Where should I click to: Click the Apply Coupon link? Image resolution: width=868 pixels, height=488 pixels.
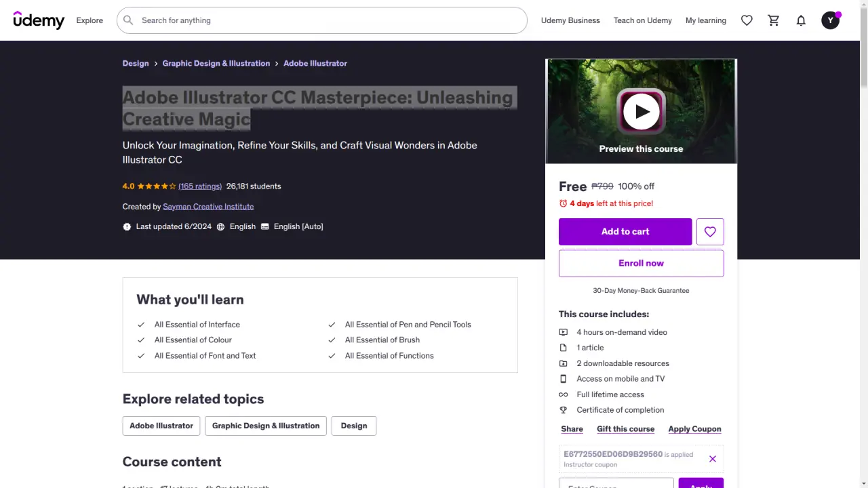[694, 429]
